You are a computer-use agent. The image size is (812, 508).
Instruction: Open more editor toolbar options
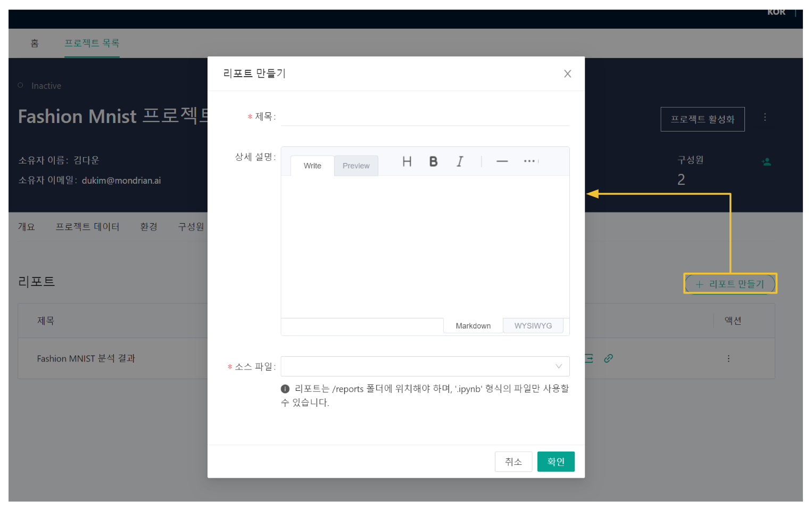(529, 161)
